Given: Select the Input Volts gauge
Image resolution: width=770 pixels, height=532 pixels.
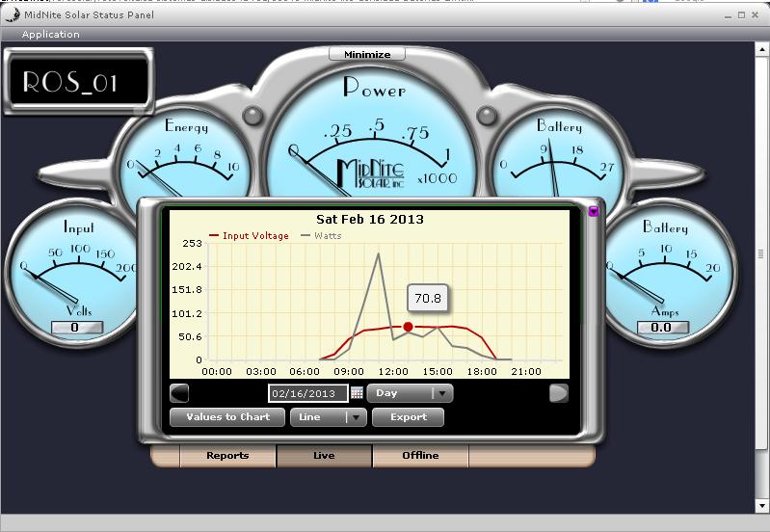Looking at the screenshot, I should (72, 273).
